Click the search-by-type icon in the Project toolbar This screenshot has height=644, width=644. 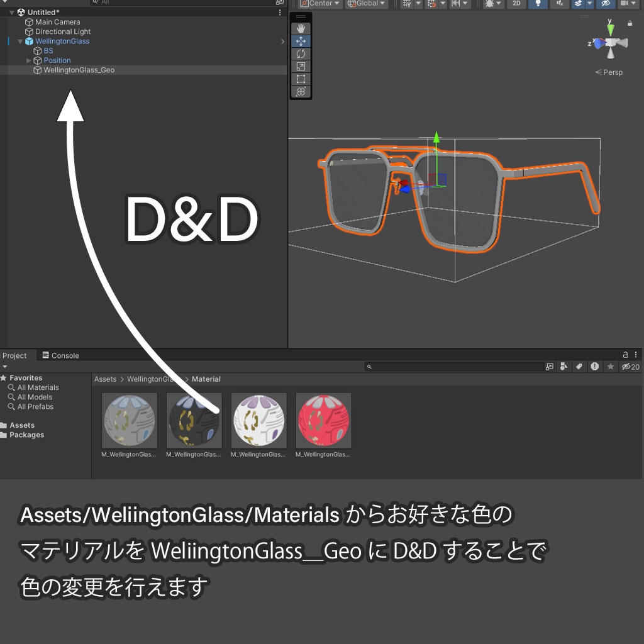[x=563, y=366]
